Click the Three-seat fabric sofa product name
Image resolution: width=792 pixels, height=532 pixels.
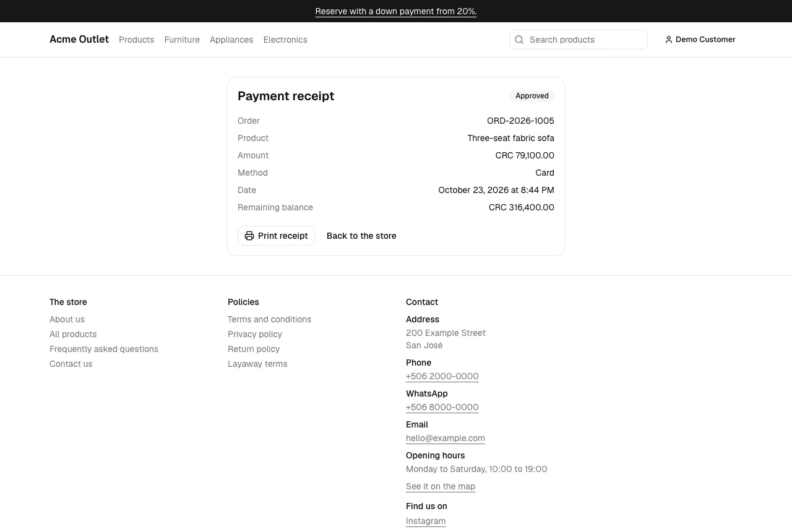click(511, 138)
